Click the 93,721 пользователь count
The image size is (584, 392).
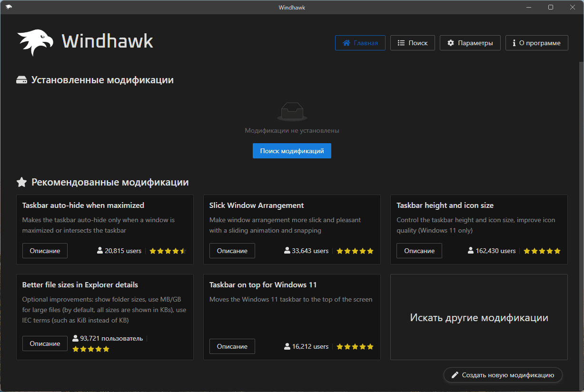point(108,338)
